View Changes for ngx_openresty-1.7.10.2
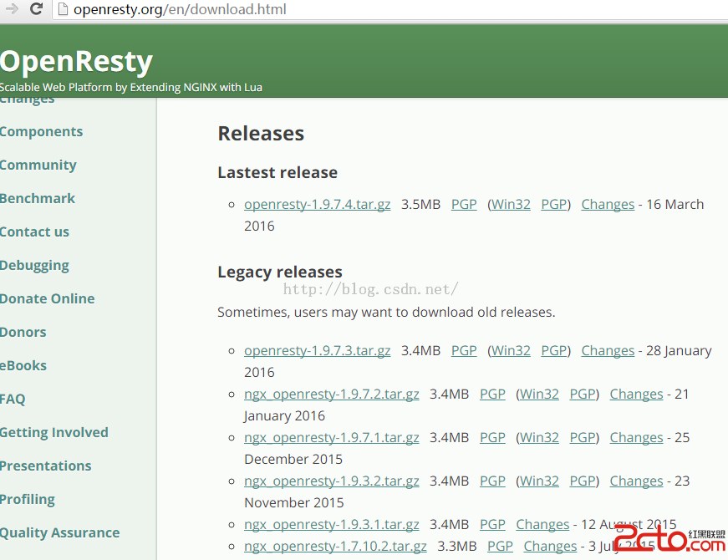The image size is (728, 560). [550, 547]
